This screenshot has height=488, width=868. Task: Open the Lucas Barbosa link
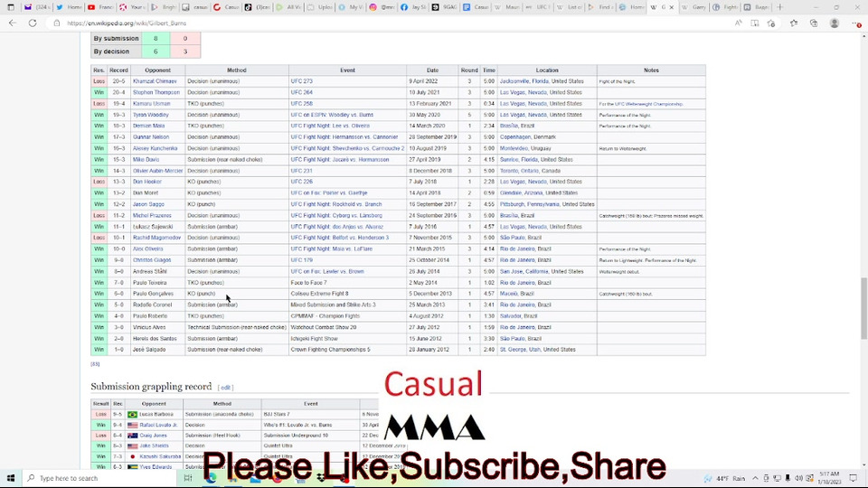(x=156, y=414)
